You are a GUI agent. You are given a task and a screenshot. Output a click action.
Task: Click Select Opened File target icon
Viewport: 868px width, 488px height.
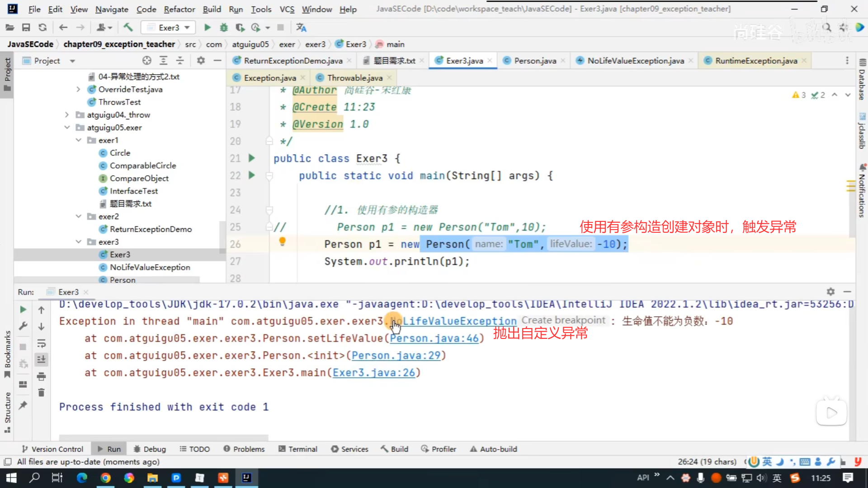[146, 61]
